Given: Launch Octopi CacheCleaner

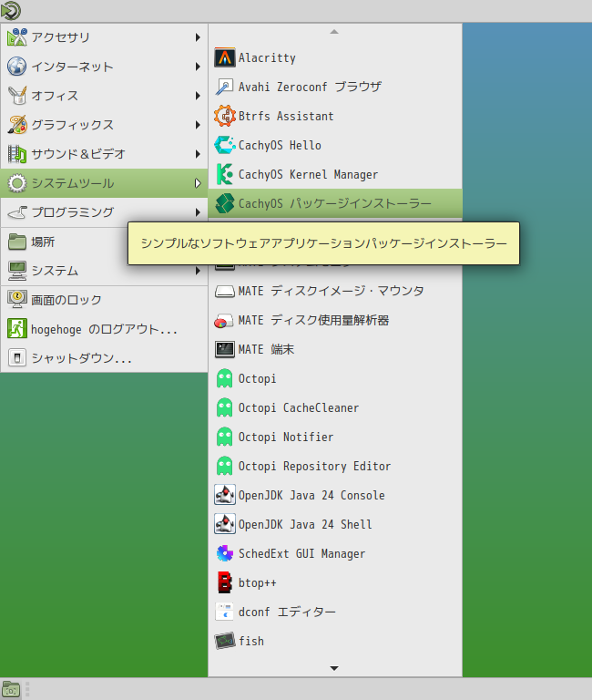Looking at the screenshot, I should (x=335, y=408).
